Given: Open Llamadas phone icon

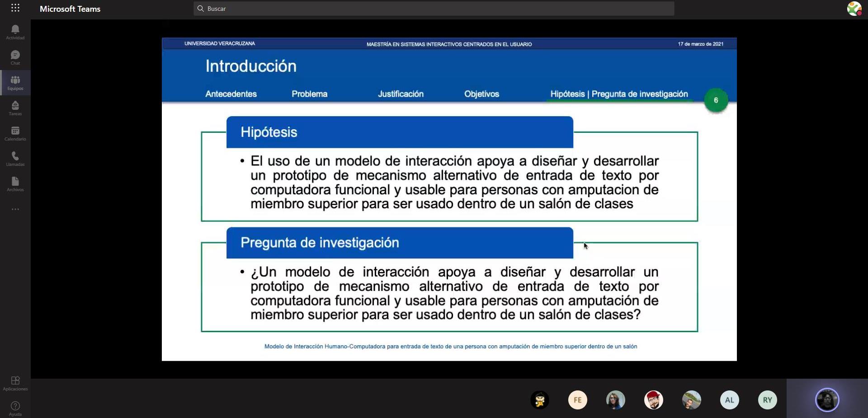Looking at the screenshot, I should [15, 159].
